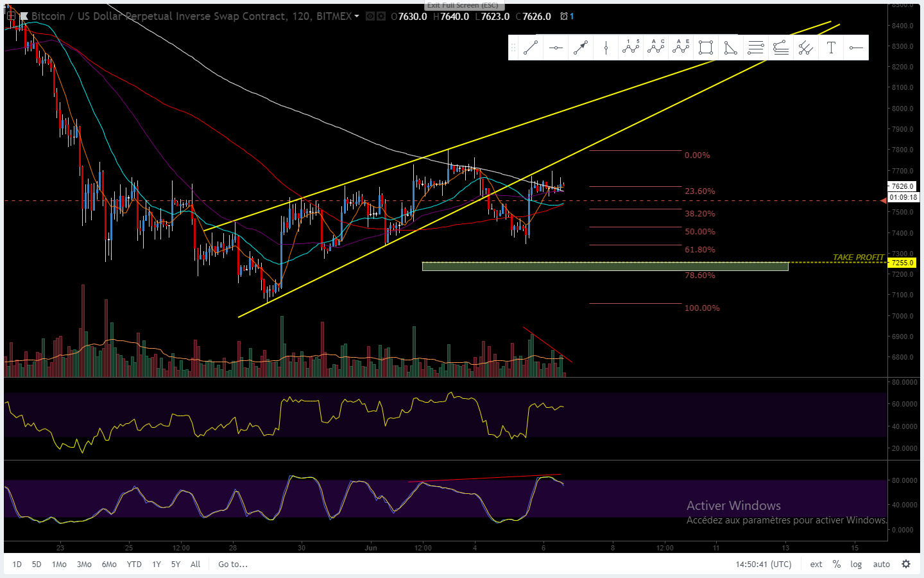The width and height of the screenshot is (924, 578).
Task: Pick the Vertical Line tool
Action: click(x=606, y=48)
